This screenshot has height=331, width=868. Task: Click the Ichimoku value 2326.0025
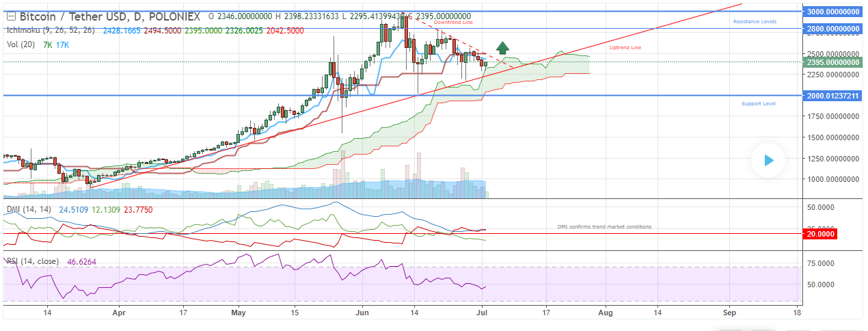(245, 31)
